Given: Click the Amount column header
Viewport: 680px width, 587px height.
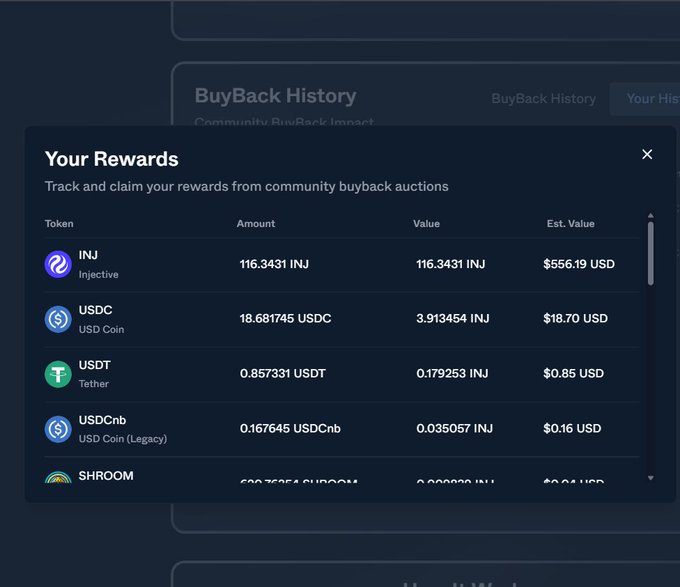Looking at the screenshot, I should (x=256, y=224).
